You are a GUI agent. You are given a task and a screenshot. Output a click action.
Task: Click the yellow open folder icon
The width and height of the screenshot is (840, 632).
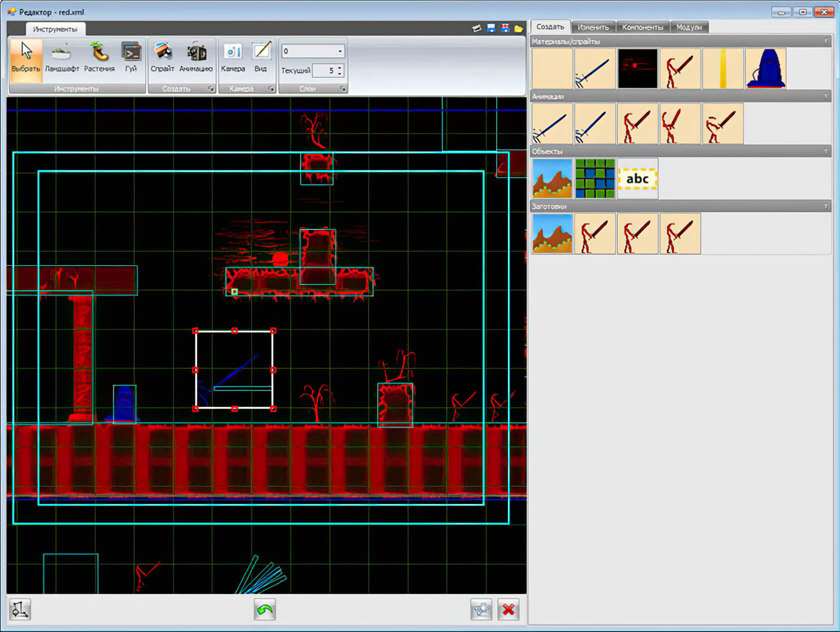click(518, 28)
